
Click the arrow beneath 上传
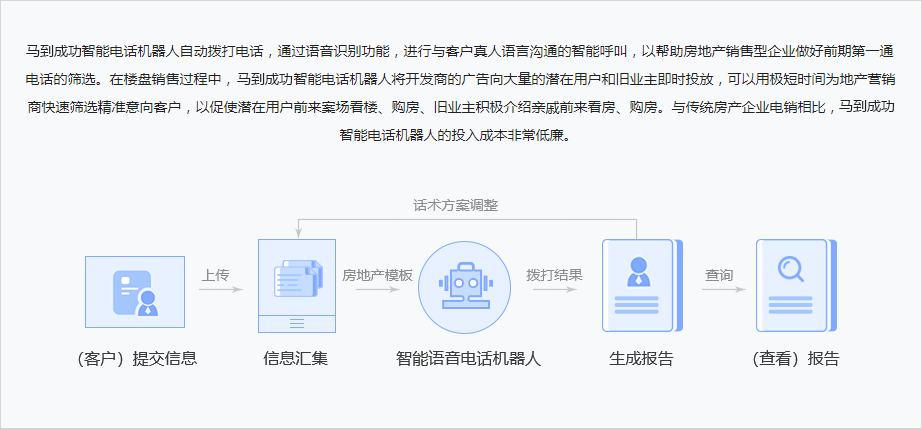coord(221,290)
